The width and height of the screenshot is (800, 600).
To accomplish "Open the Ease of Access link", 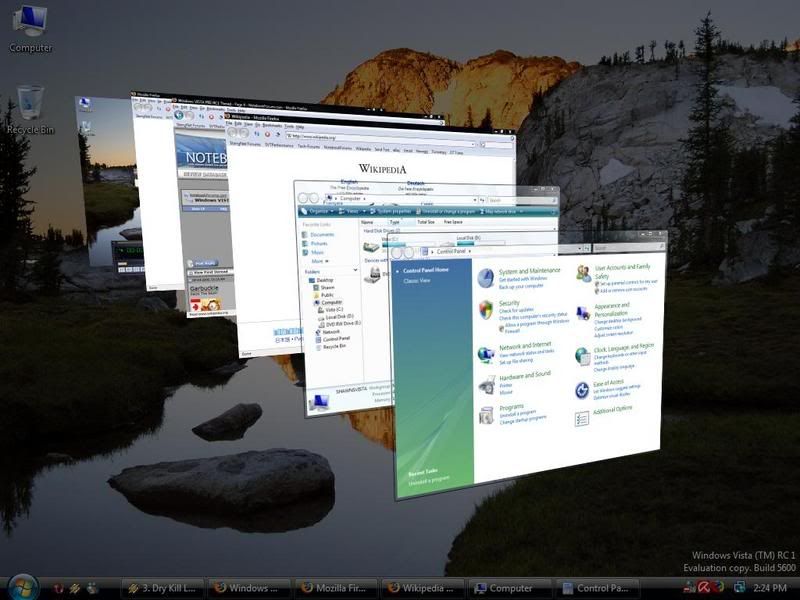I will coord(608,383).
